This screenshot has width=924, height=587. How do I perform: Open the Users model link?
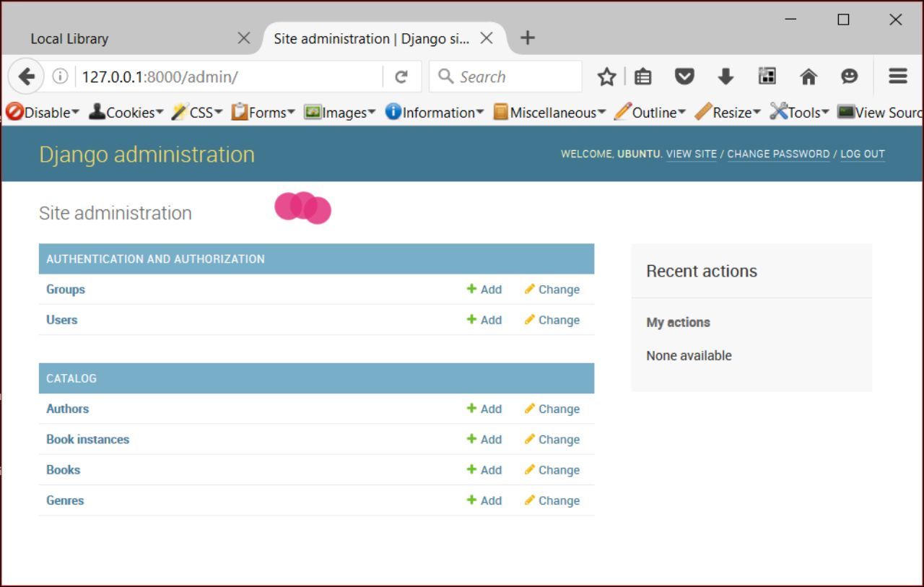click(61, 320)
